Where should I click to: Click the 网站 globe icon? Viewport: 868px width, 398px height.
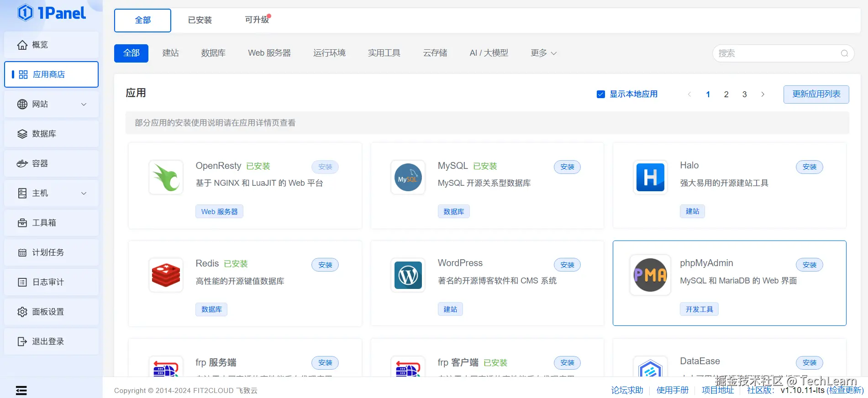pyautogui.click(x=22, y=104)
